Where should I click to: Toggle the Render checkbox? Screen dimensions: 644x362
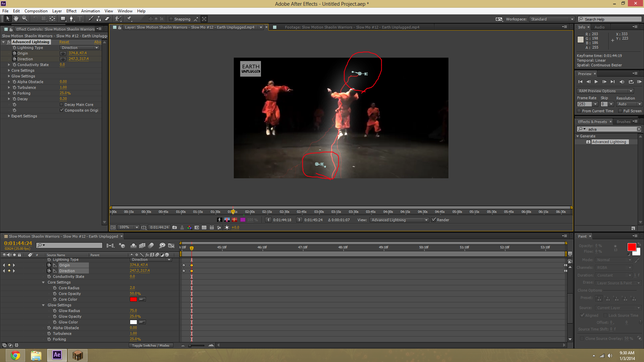coord(434,220)
